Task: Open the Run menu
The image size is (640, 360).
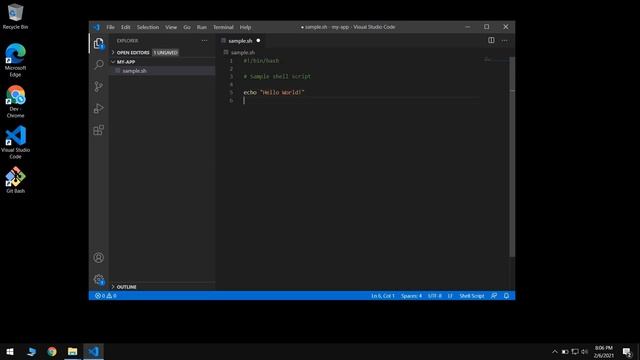Action: point(202,27)
